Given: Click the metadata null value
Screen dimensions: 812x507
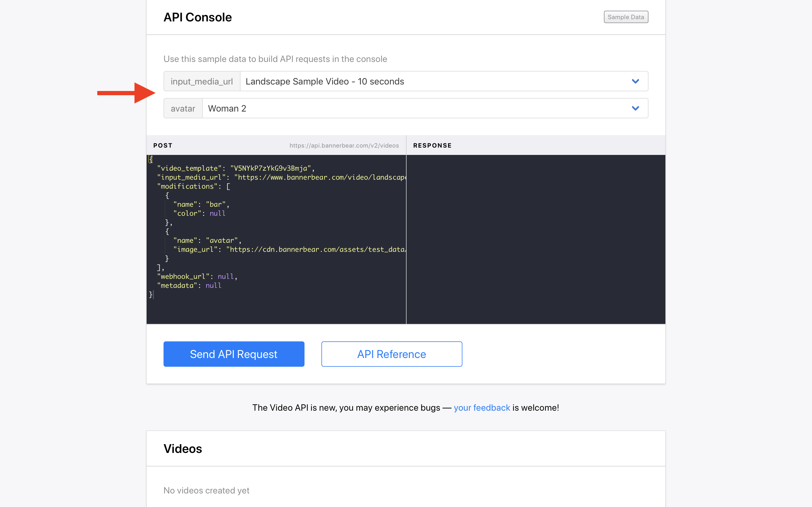Looking at the screenshot, I should tap(213, 286).
